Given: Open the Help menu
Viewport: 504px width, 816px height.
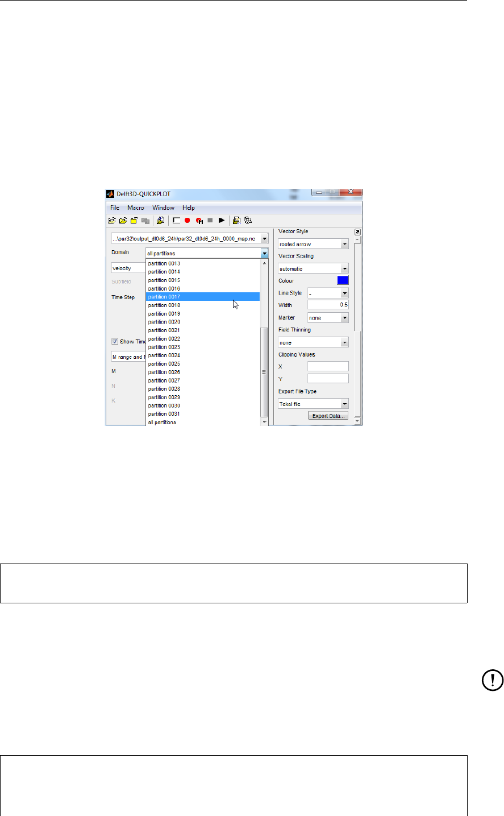Looking at the screenshot, I should 189,208.
